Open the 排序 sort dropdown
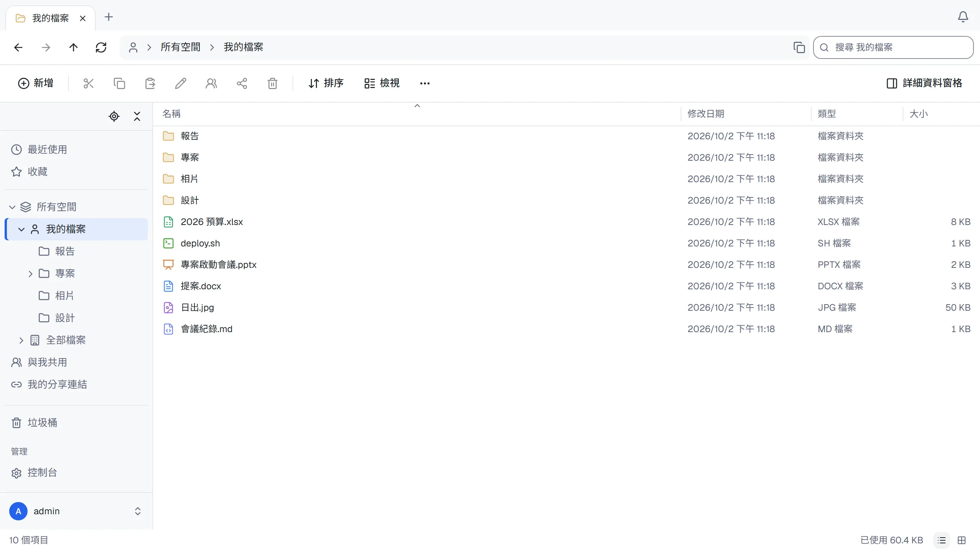Image resolution: width=980 pixels, height=551 pixels. pyautogui.click(x=326, y=83)
